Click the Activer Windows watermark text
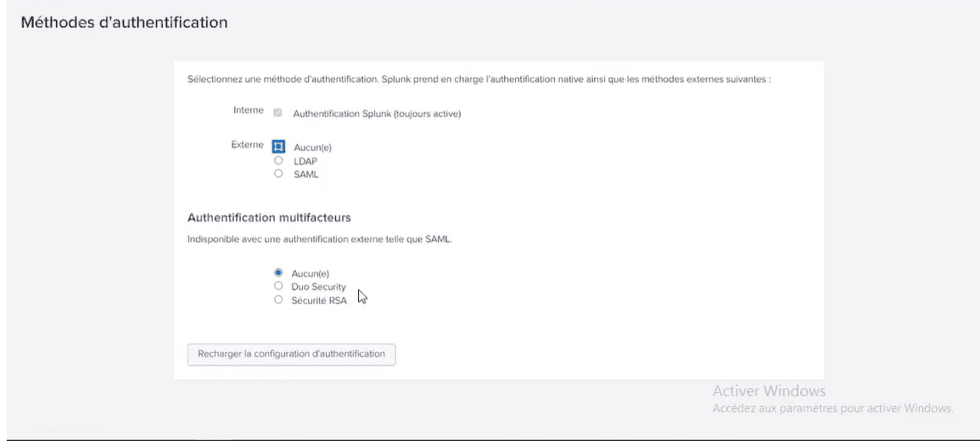The image size is (980, 441). click(x=769, y=391)
